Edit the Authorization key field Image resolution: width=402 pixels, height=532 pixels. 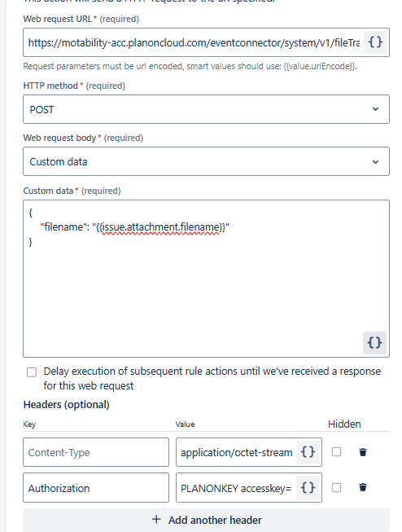[96, 487]
